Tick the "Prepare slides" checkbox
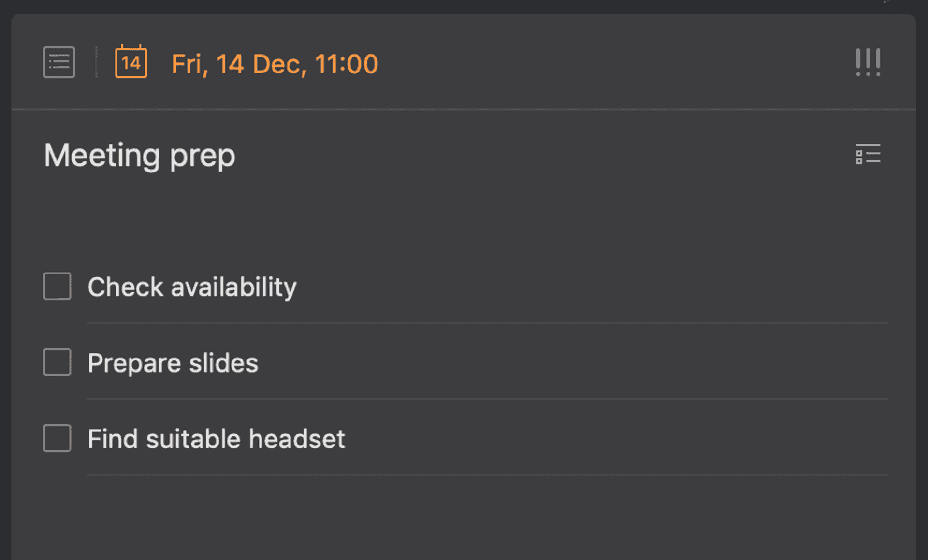This screenshot has width=928, height=560. [57, 362]
